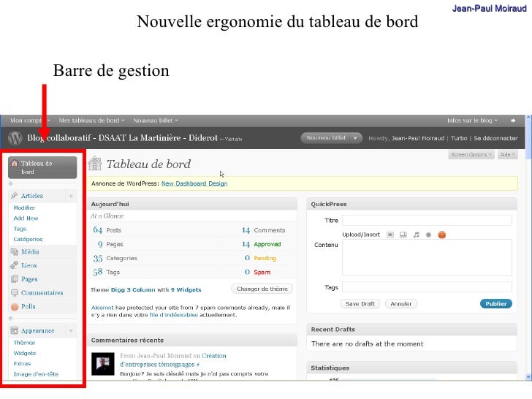
Task: Click the Akismet link
Action: point(102,308)
